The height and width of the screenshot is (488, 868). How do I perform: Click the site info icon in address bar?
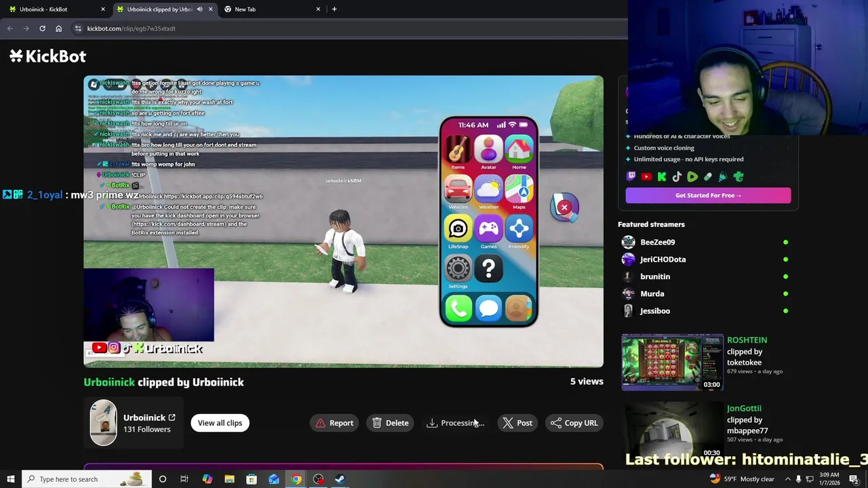tap(78, 28)
